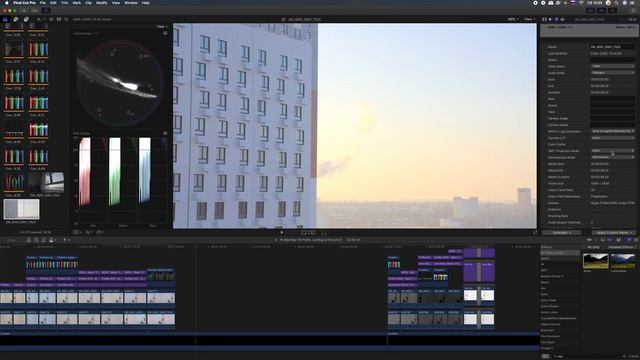The width and height of the screenshot is (640, 360).
Task: Select the white building clip in browser
Action: coord(21,209)
